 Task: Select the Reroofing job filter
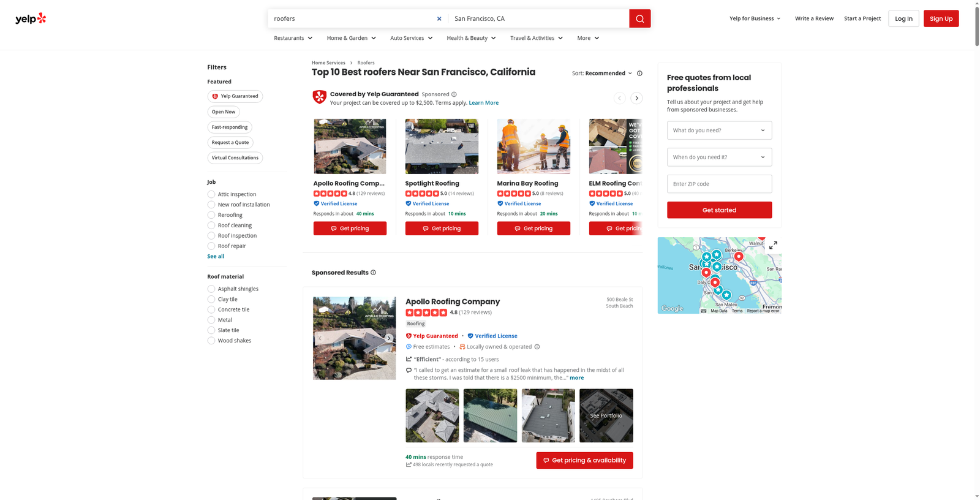tap(211, 215)
